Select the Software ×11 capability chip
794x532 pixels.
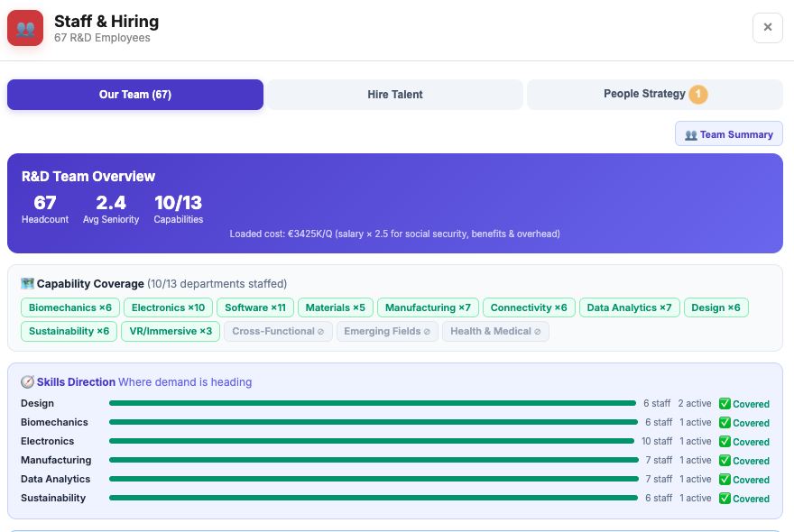(x=255, y=308)
